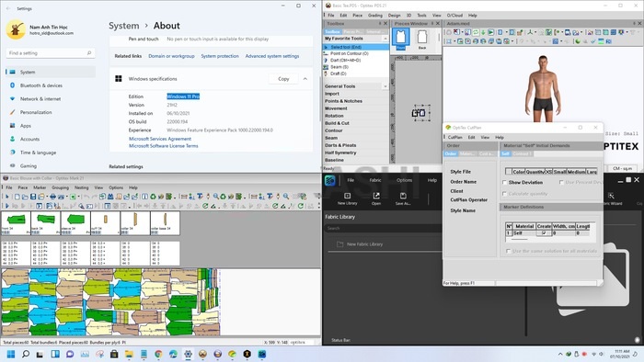Open File Explorer from taskbar
Viewport: 644px width, 362px height.
tap(129, 354)
